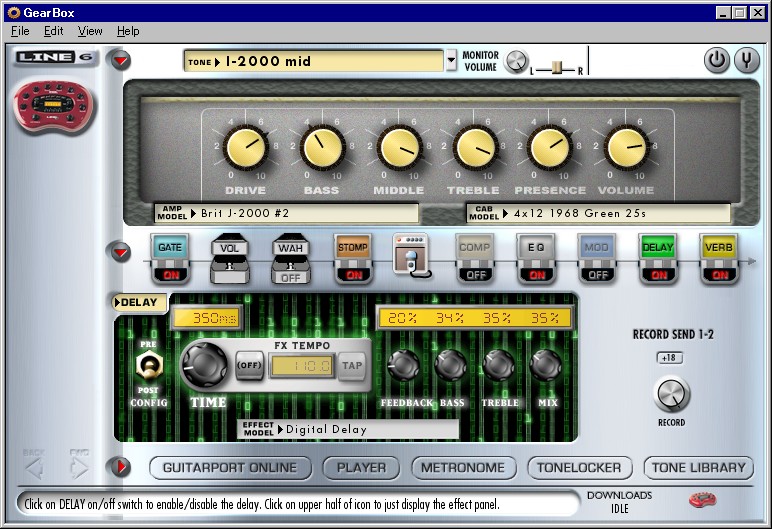
Task: Click the +18 record boost button
Action: pos(669,358)
